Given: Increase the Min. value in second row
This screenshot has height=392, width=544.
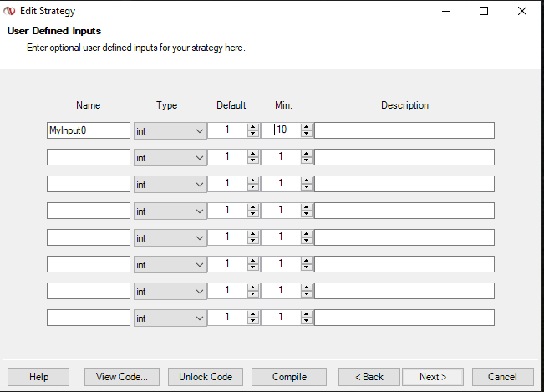Looking at the screenshot, I should pos(306,154).
